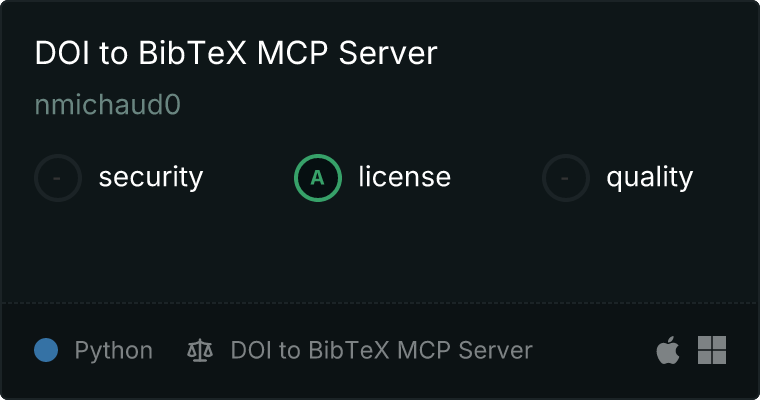Viewport: 760px width, 400px height.
Task: Click the Apple macOS platform icon
Action: click(x=668, y=350)
